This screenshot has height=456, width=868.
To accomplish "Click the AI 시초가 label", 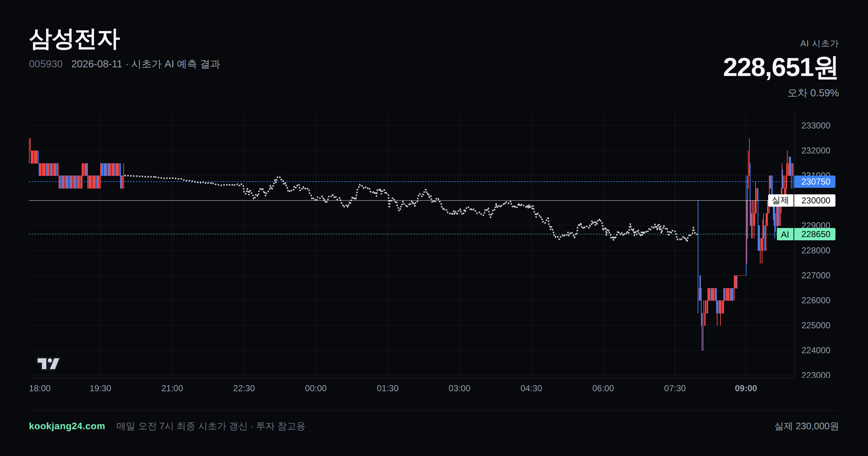I will point(819,43).
